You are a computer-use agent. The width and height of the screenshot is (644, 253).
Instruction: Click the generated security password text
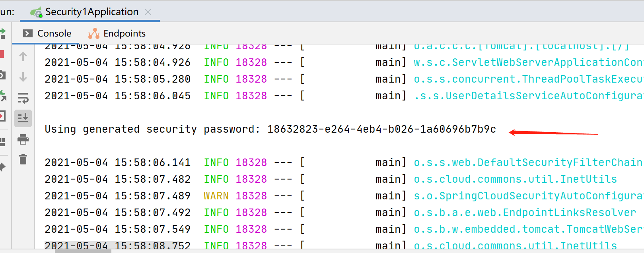coord(381,129)
